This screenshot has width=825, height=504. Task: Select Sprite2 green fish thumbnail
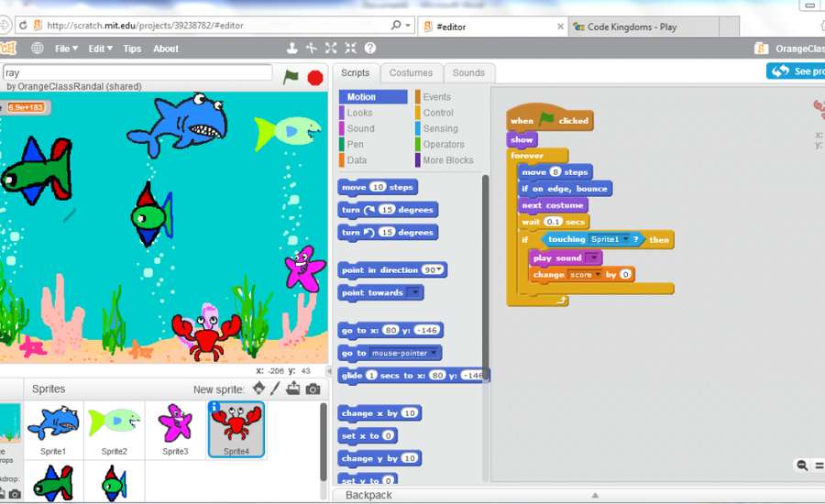click(x=115, y=429)
